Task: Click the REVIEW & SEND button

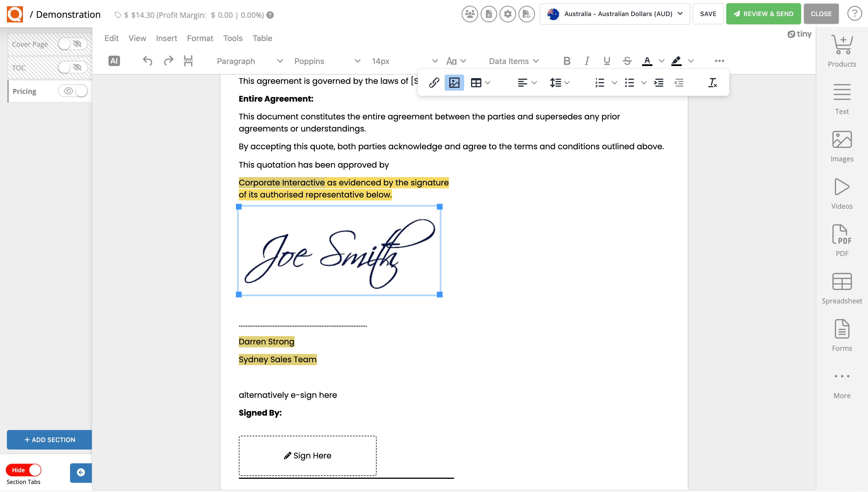Action: (763, 14)
